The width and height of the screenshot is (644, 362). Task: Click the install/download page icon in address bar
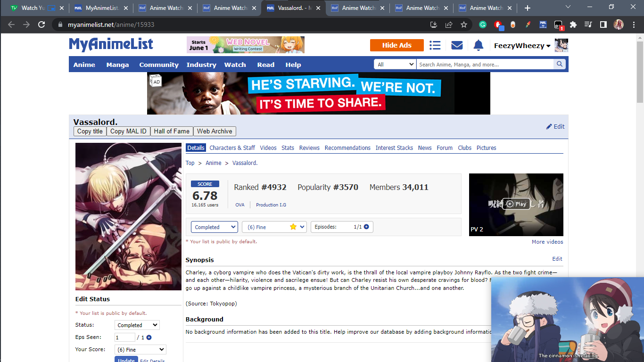click(x=434, y=25)
